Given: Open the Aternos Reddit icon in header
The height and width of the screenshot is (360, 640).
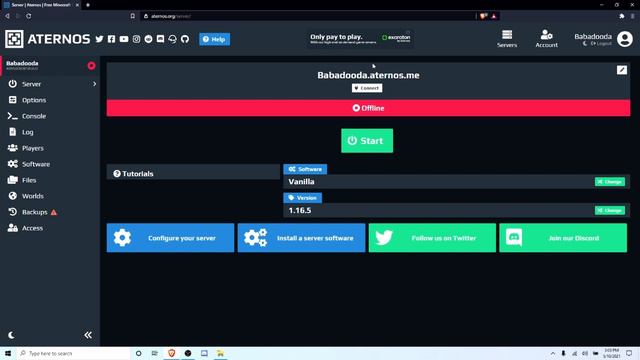Looking at the screenshot, I should [x=149, y=39].
